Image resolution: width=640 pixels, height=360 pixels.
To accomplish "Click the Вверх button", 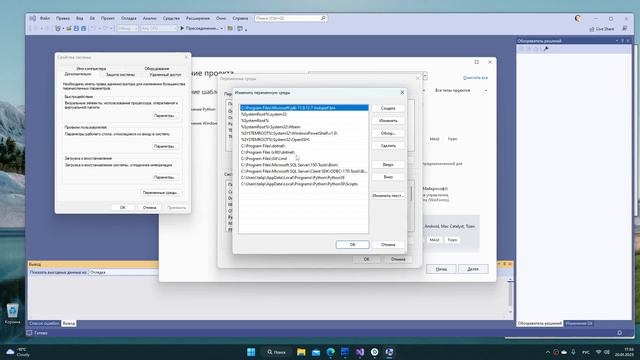I will click(388, 164).
